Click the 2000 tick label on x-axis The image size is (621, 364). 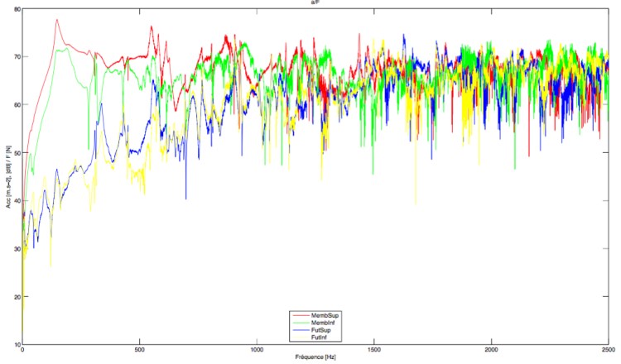(x=492, y=350)
